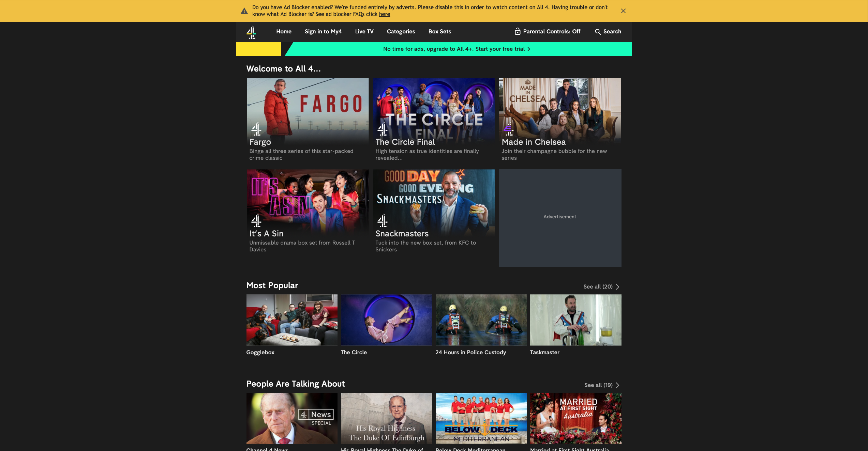Open the Categories menu
Image resolution: width=868 pixels, height=451 pixels.
pos(401,31)
